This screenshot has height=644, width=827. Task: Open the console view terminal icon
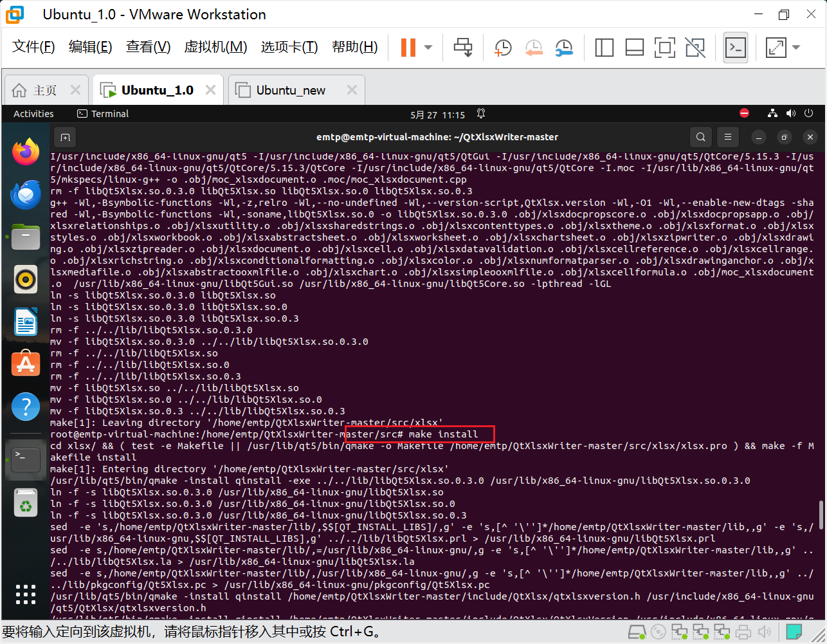(x=736, y=47)
